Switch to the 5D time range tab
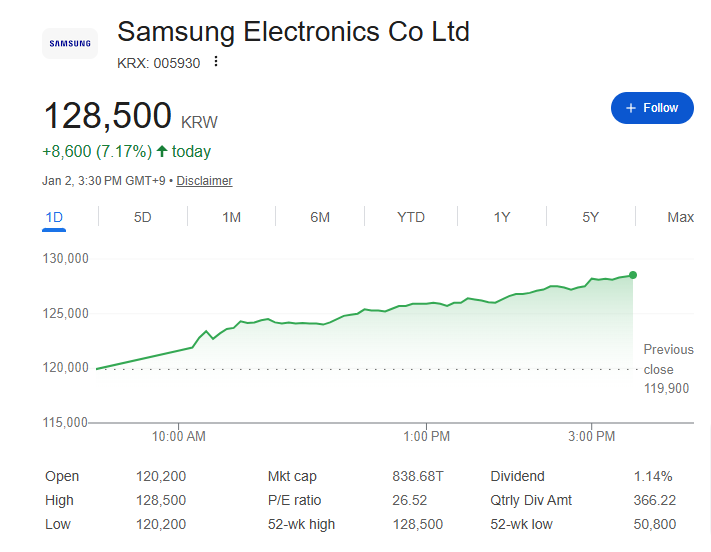This screenshot has height=552, width=711. point(143,217)
